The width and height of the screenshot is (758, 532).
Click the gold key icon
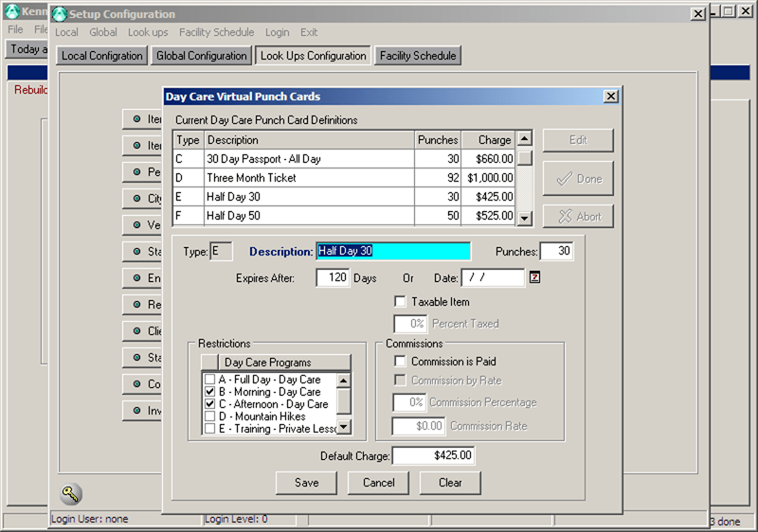[71, 493]
